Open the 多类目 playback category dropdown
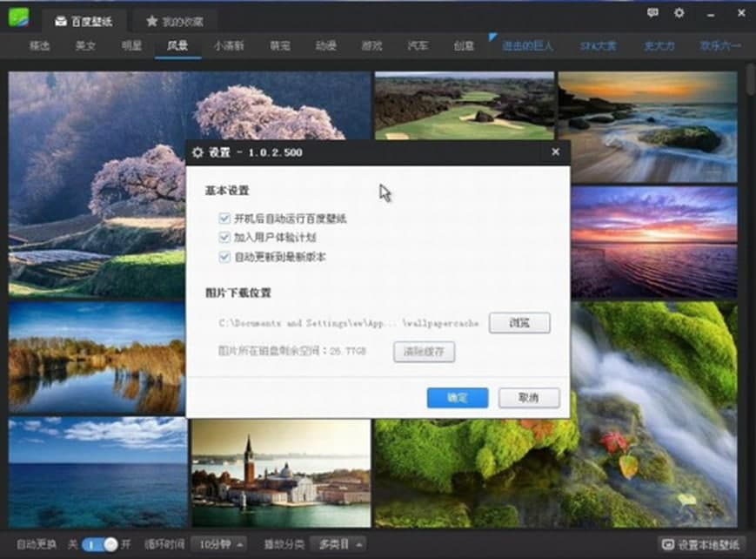Viewport: 756px width, 559px height. (338, 544)
